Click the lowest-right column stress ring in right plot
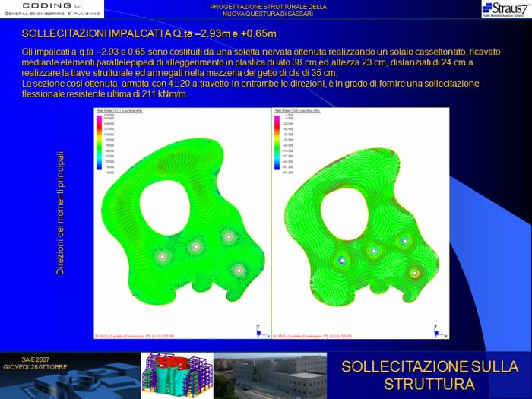 415,272
